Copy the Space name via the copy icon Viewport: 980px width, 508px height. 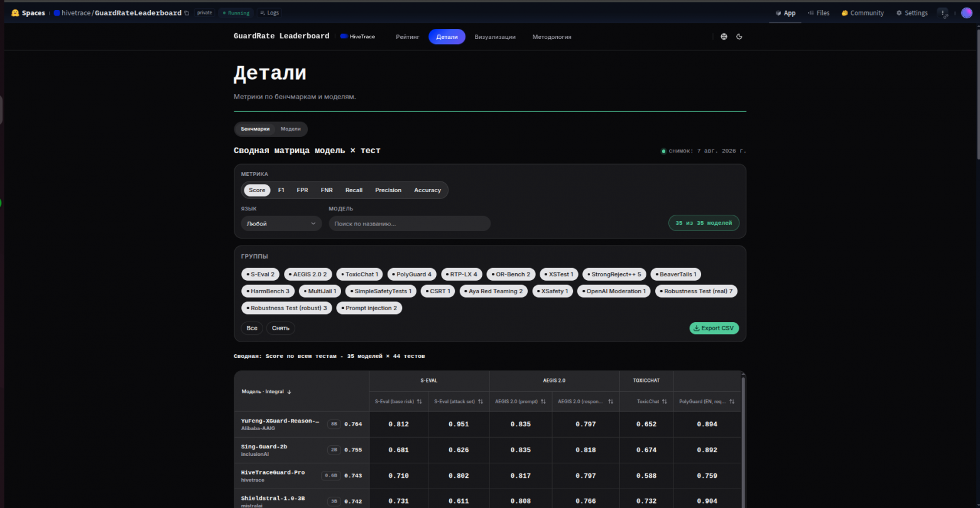click(187, 13)
